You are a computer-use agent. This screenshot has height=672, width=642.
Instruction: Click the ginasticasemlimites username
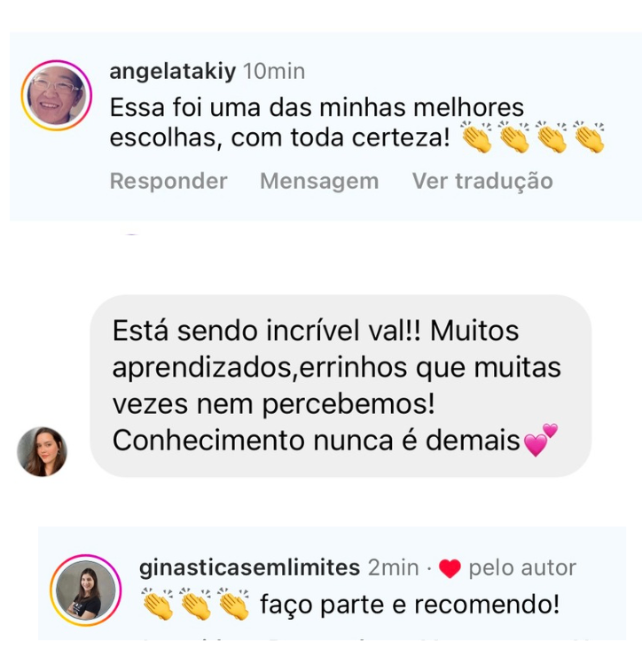click(249, 567)
